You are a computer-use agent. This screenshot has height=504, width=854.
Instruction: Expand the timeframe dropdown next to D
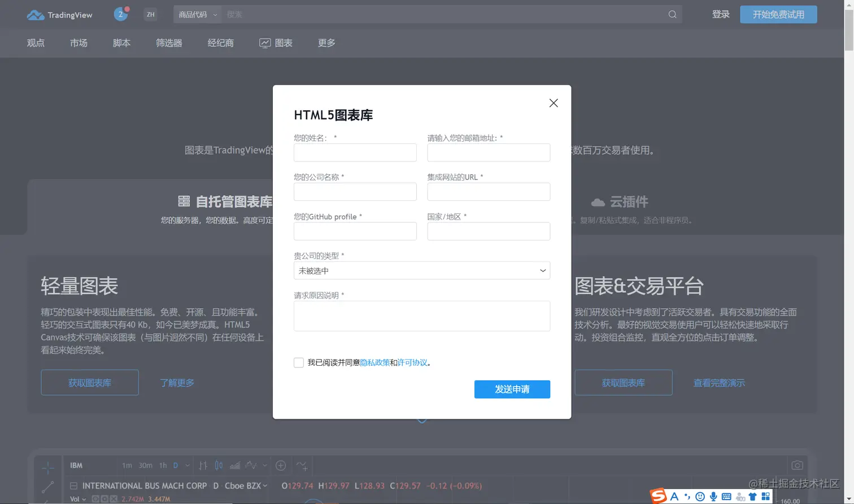pos(187,465)
